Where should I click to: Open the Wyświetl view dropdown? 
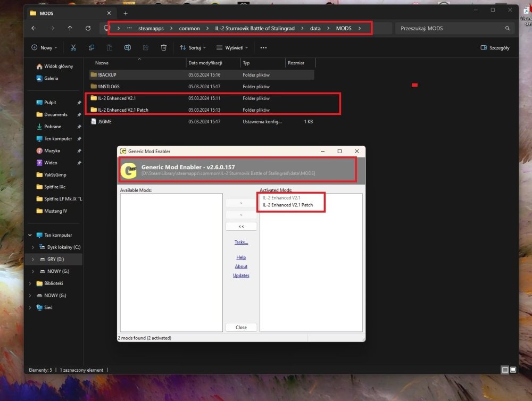point(233,48)
